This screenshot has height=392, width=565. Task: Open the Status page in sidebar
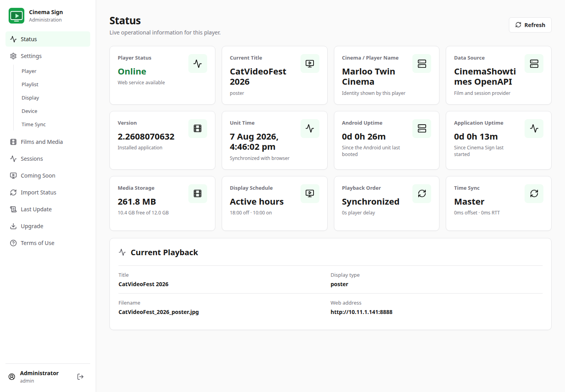pyautogui.click(x=48, y=39)
